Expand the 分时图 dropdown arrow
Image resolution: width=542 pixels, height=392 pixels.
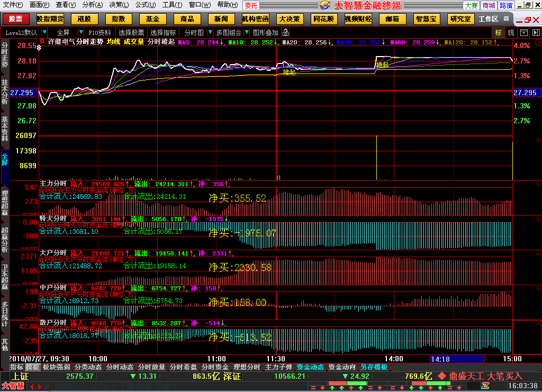210,32
